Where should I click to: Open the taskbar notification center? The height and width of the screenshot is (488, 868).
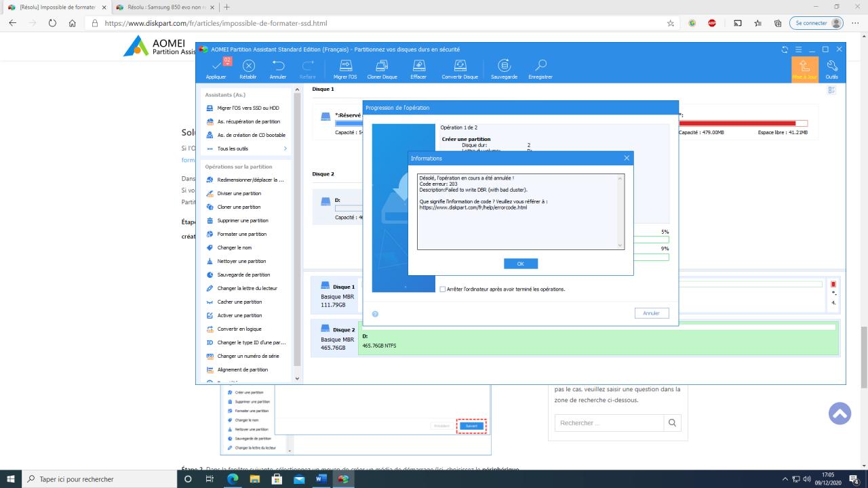coord(855,479)
